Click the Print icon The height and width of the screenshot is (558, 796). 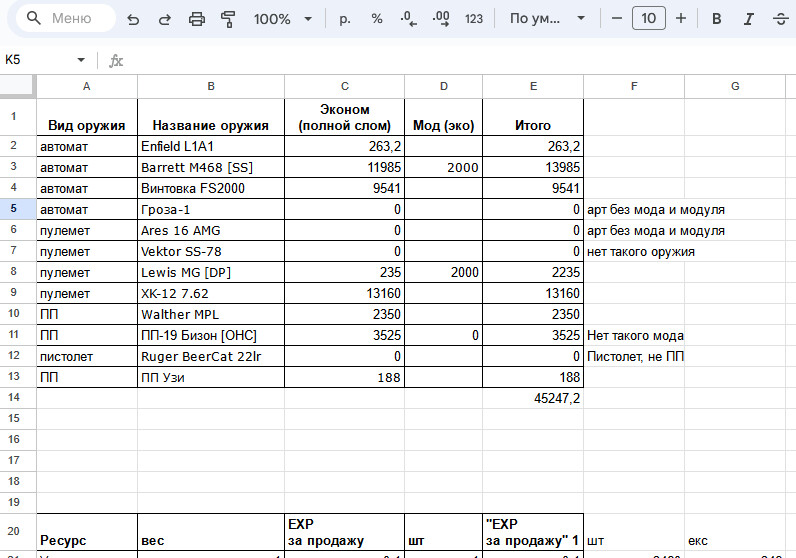pos(197,19)
